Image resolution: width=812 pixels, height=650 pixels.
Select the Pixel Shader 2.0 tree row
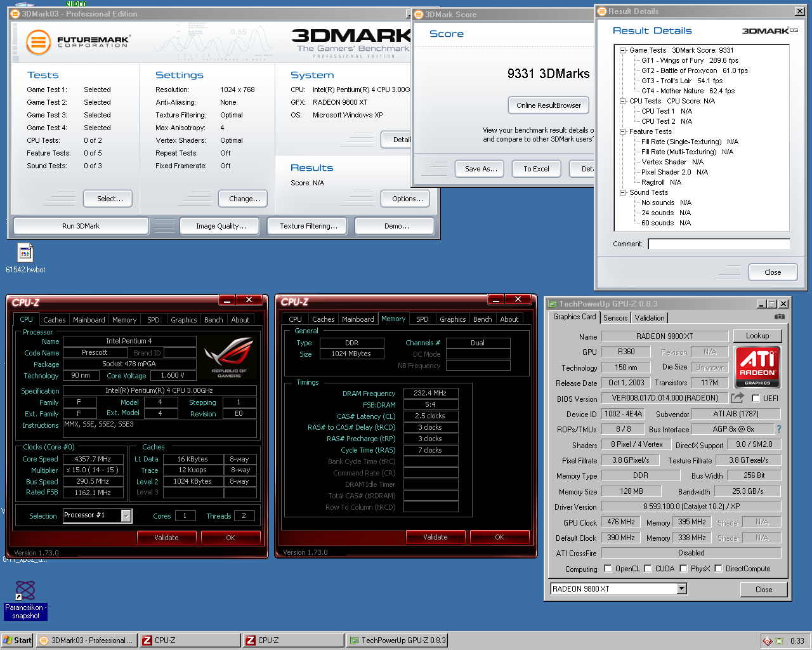[x=674, y=172]
